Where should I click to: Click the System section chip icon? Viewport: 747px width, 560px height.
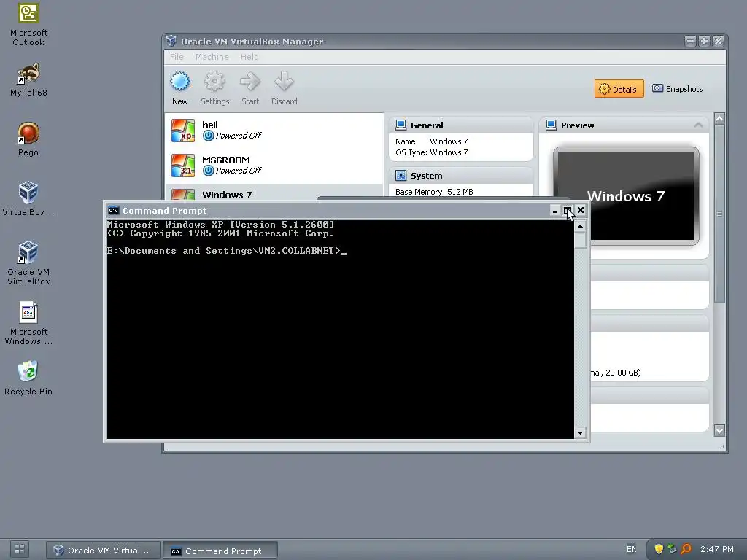coord(401,176)
